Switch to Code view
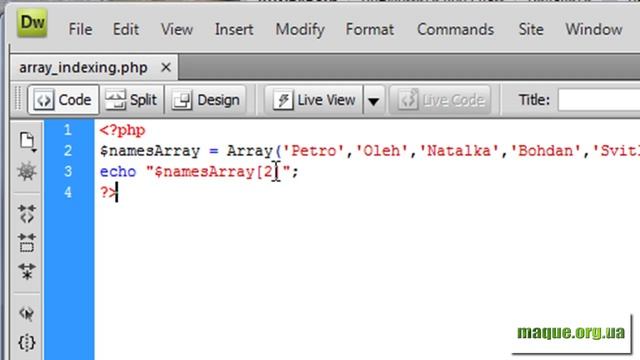640x360 pixels. coord(63,100)
